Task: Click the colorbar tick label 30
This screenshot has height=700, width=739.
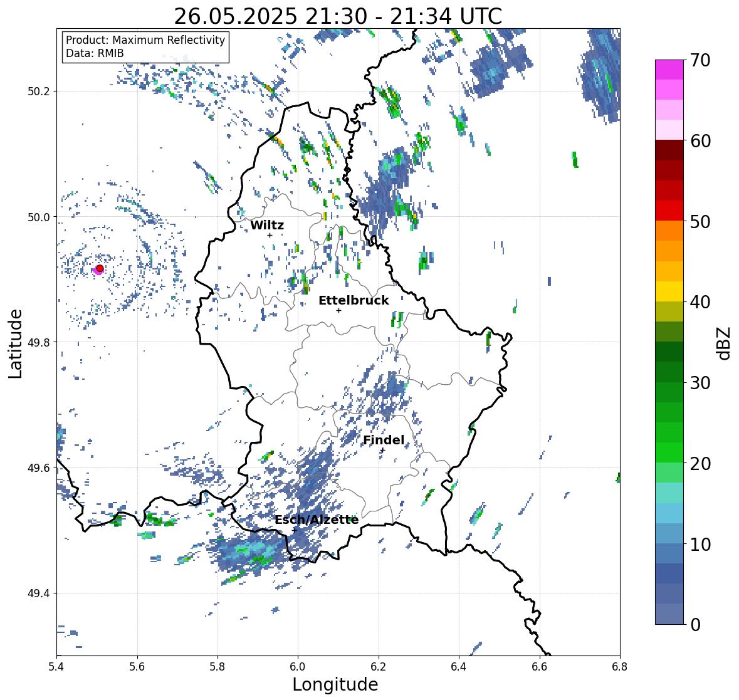Action: coord(700,383)
